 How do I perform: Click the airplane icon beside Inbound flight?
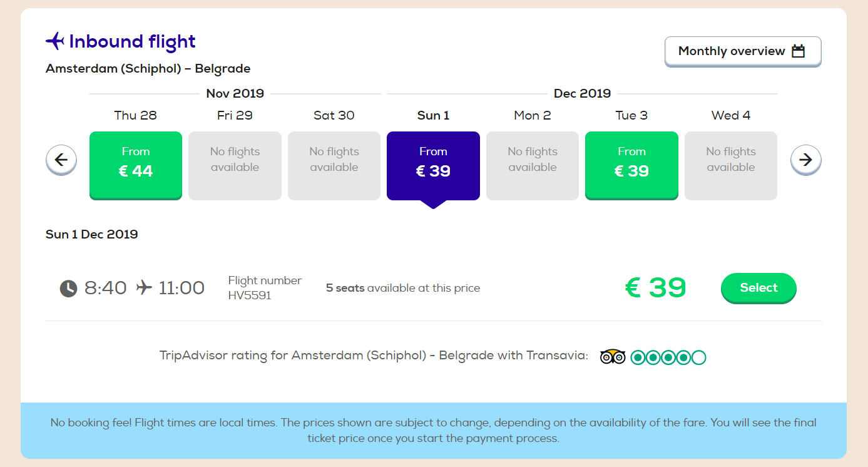[x=55, y=41]
